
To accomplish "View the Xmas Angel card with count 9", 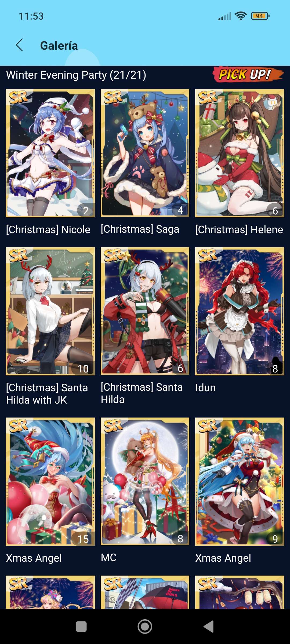I will pos(240,482).
